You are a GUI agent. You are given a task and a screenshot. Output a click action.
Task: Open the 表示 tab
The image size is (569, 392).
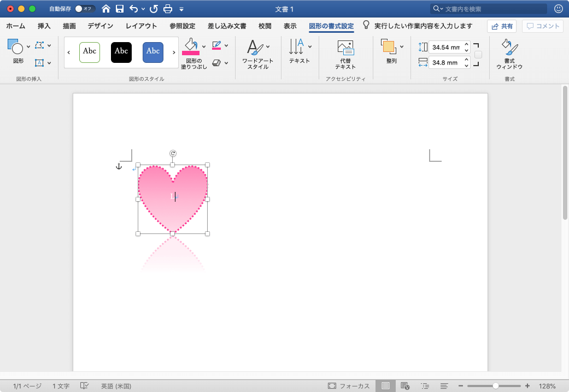pos(290,26)
